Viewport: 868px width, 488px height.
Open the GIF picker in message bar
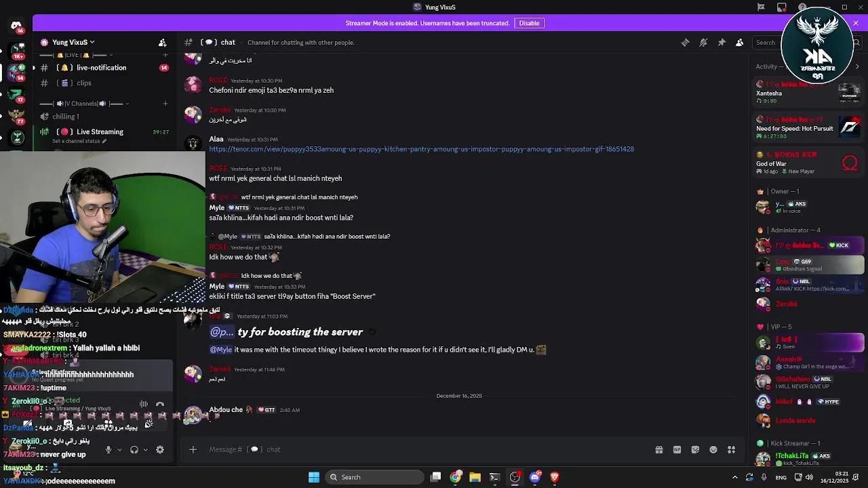click(677, 449)
